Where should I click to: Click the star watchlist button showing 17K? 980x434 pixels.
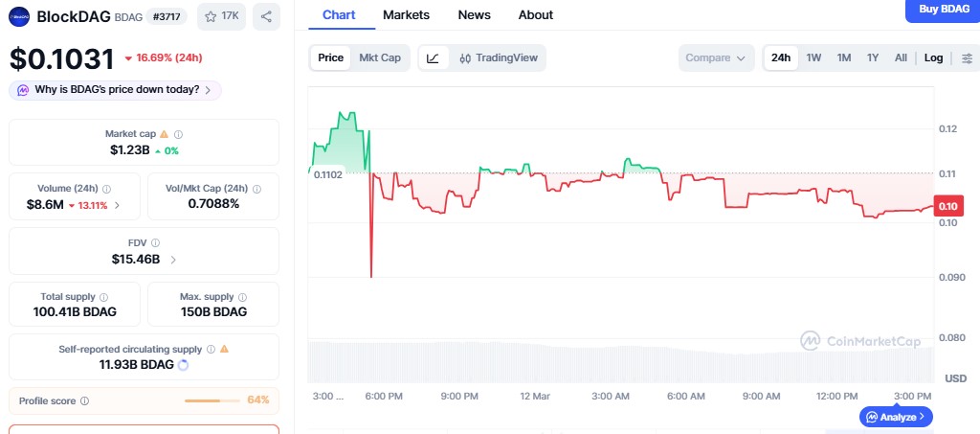coord(220,16)
